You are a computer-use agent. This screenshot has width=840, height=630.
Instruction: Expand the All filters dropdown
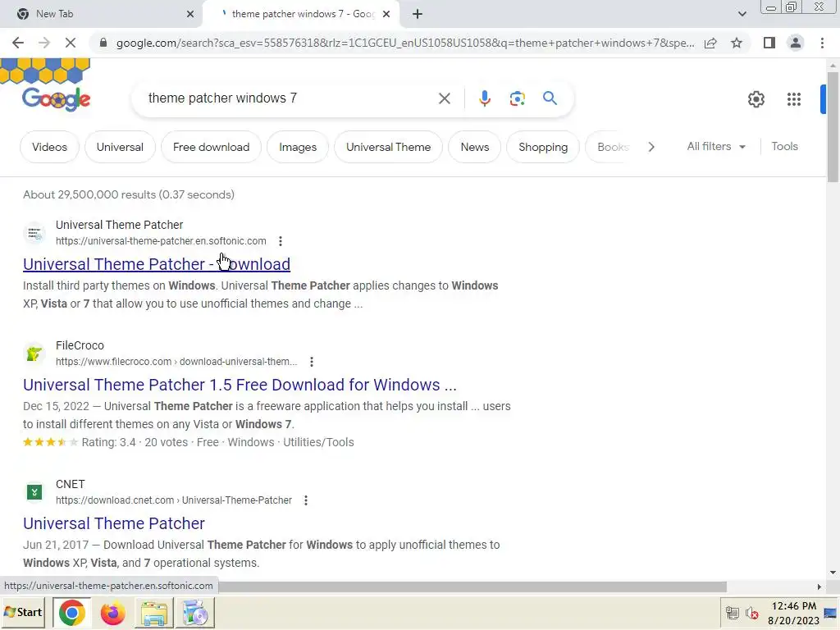[x=716, y=146]
